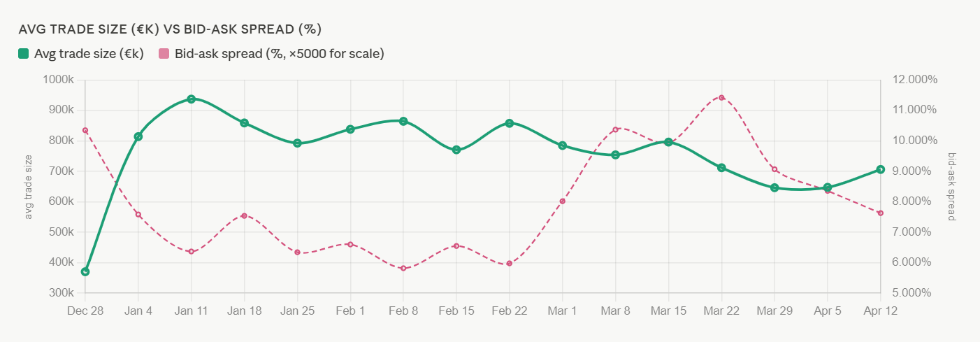The height and width of the screenshot is (342, 980).
Task: Select the Feb 8 green data point
Action: (403, 121)
